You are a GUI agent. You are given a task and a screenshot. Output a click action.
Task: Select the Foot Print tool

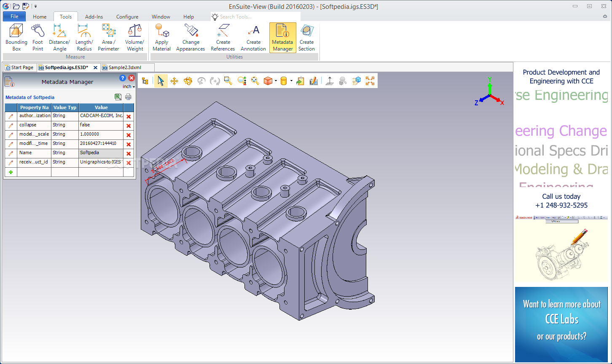click(x=38, y=37)
